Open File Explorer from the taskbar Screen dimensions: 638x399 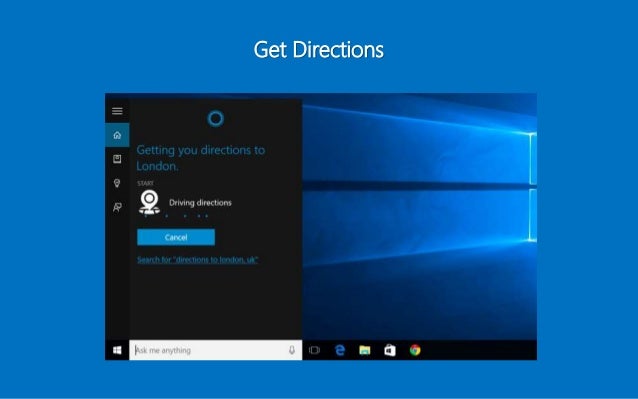365,350
